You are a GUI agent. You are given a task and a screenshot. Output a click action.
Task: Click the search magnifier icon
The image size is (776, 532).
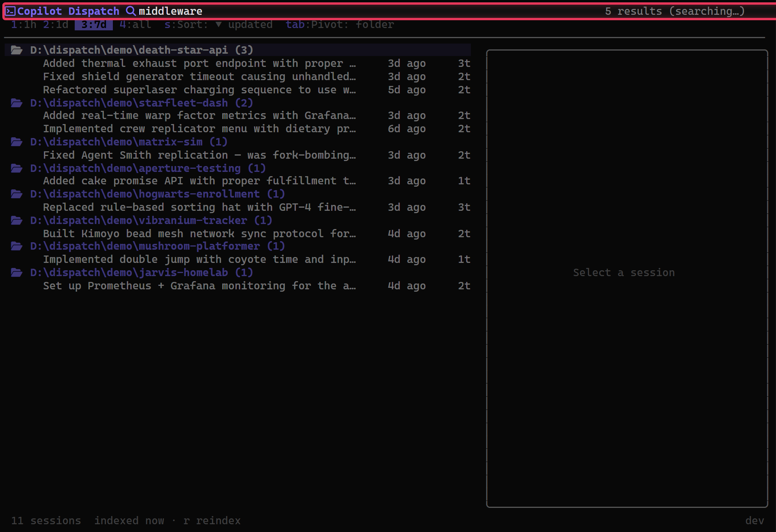click(x=130, y=11)
